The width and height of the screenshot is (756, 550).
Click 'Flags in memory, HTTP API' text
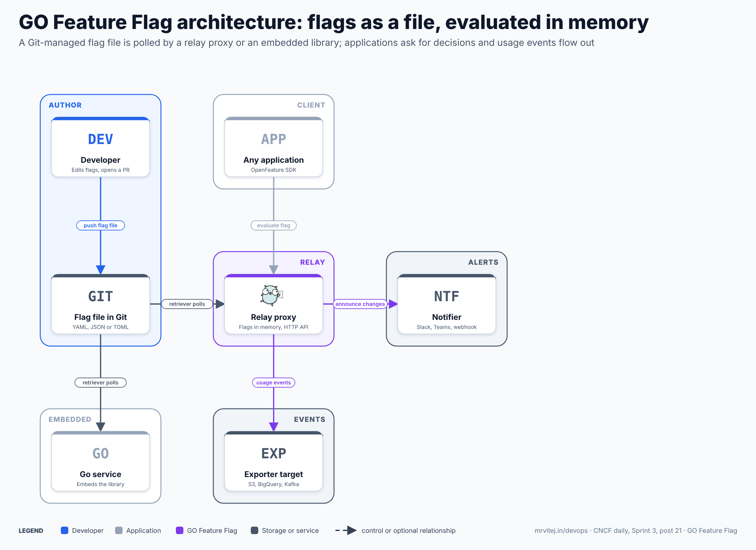pos(273,327)
